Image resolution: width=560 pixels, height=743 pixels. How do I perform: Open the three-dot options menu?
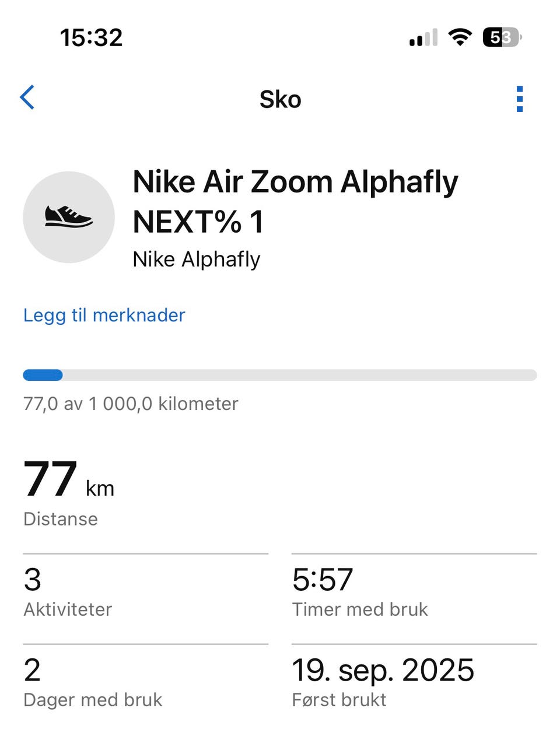(519, 99)
